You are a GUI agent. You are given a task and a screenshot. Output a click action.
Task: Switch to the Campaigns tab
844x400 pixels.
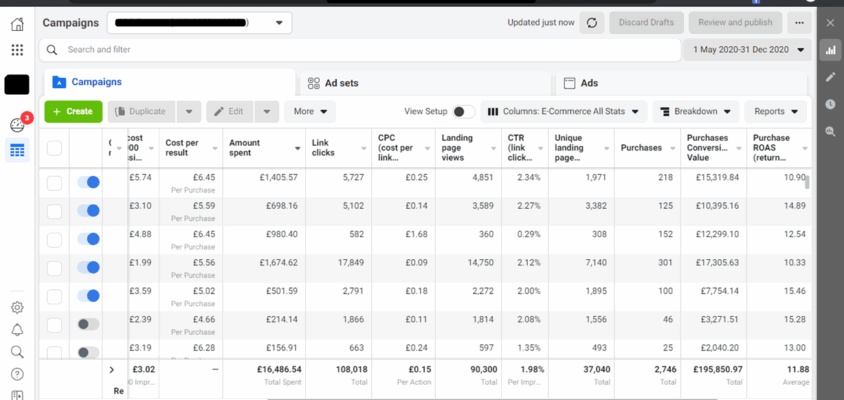point(170,82)
